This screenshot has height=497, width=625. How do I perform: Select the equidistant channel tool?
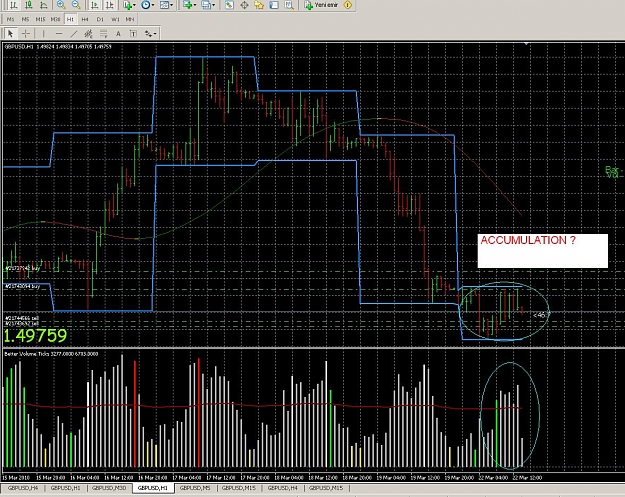(88, 33)
